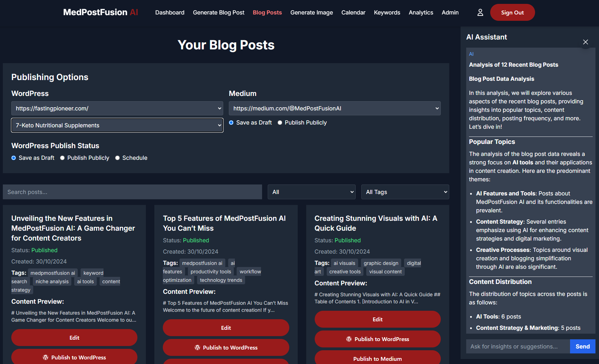Viewport: 599px width, 364px height.
Task: Open the All status filter dropdown
Action: point(312,192)
